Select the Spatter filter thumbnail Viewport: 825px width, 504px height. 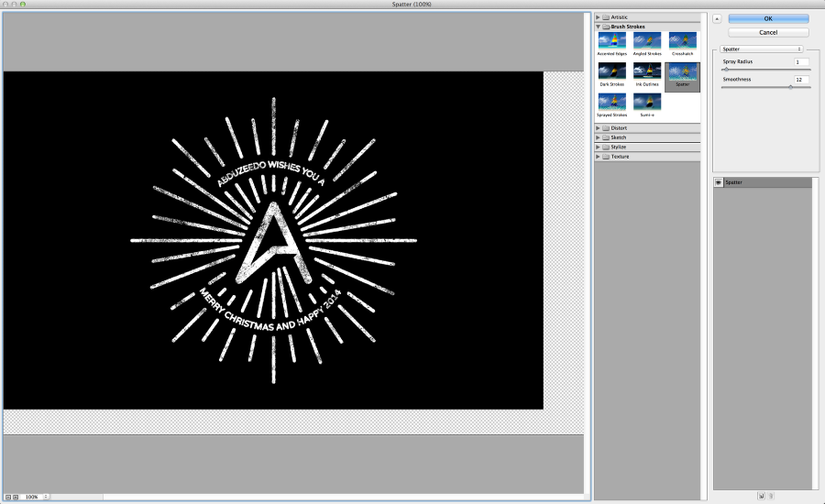tap(682, 77)
